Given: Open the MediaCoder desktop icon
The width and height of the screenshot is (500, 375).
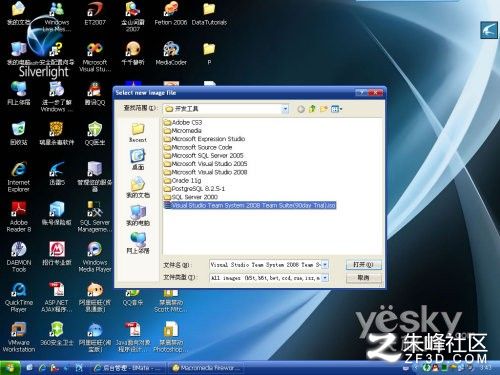Looking at the screenshot, I should click(x=171, y=53).
